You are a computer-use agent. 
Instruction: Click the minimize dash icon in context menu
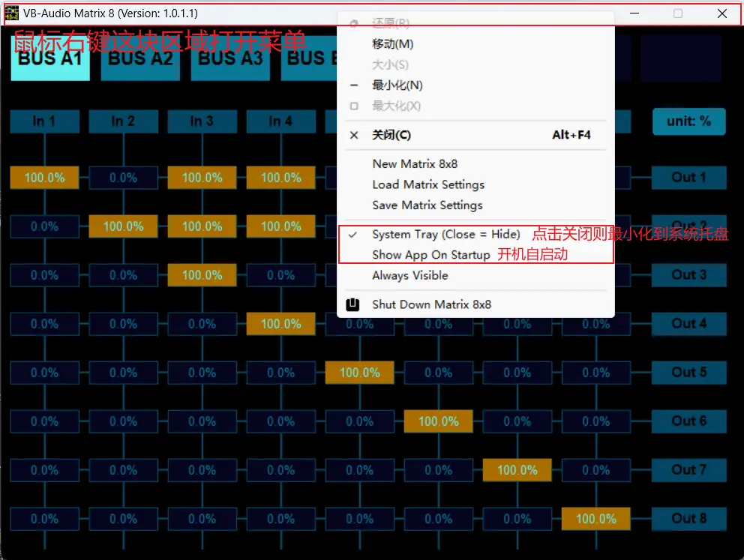pos(354,85)
